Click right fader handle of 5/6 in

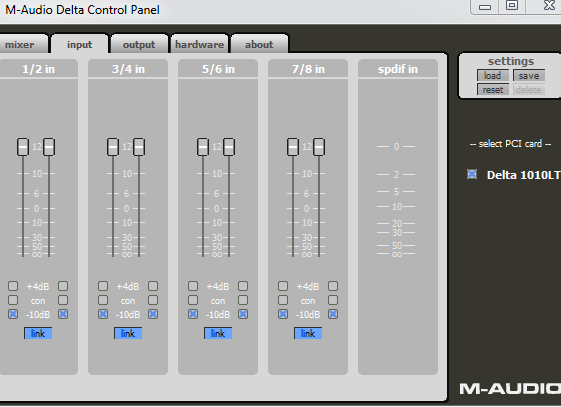(x=229, y=147)
